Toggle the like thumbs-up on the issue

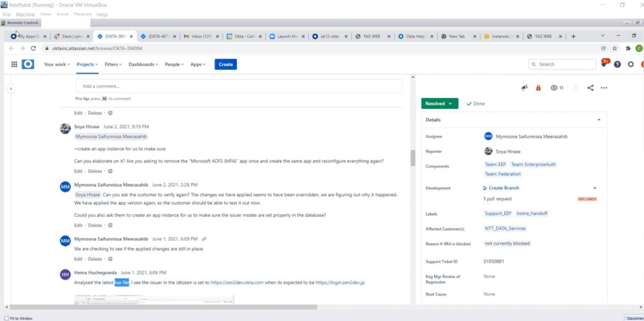click(x=576, y=88)
